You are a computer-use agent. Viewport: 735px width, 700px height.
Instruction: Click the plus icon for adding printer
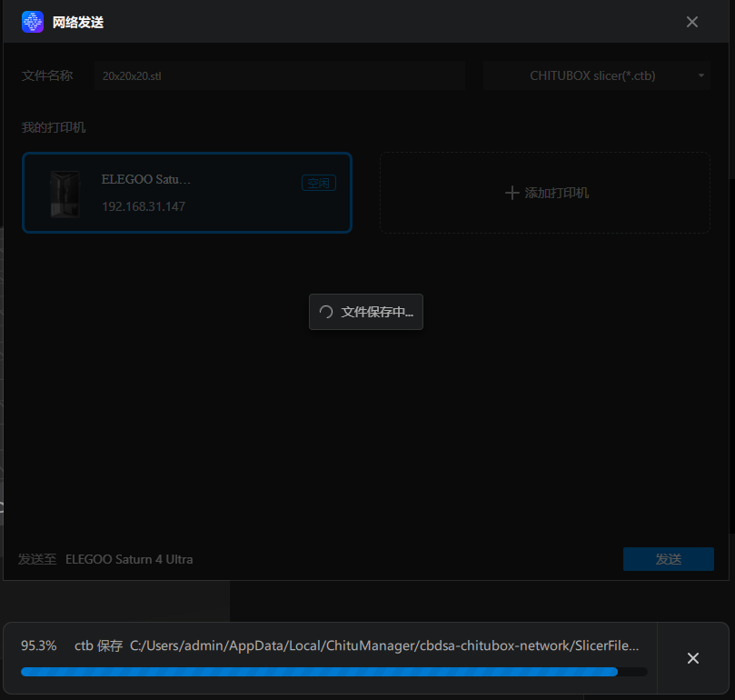click(512, 193)
